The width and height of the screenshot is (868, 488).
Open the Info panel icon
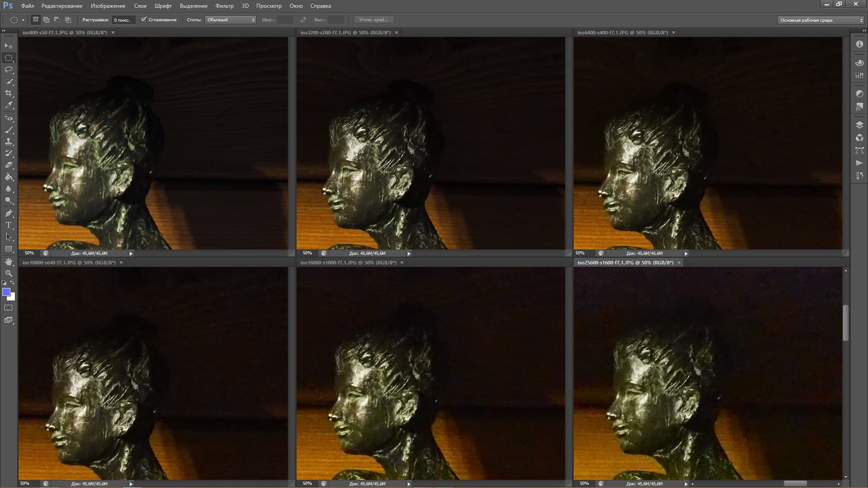tap(859, 44)
